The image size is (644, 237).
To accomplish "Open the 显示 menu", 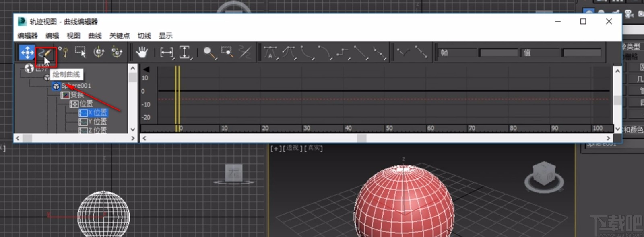I will (165, 36).
